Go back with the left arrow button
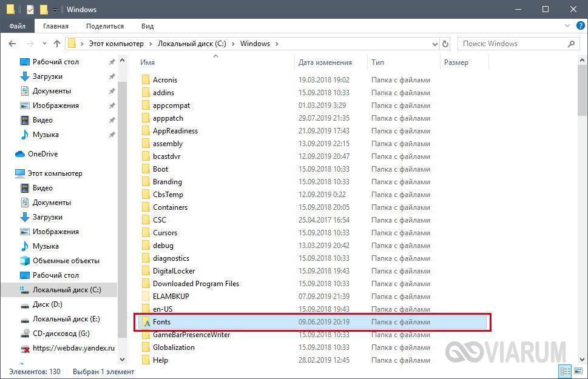The height and width of the screenshot is (379, 588). pos(12,44)
